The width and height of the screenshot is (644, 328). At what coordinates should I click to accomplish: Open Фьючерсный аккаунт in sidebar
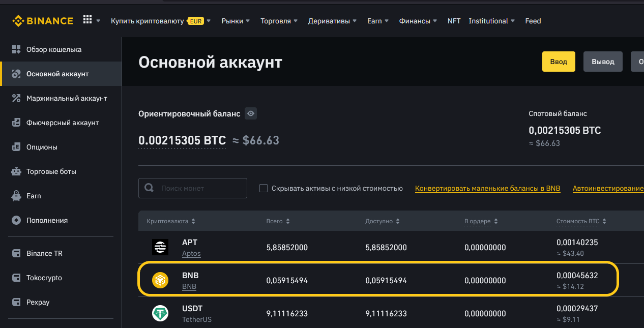tap(63, 123)
